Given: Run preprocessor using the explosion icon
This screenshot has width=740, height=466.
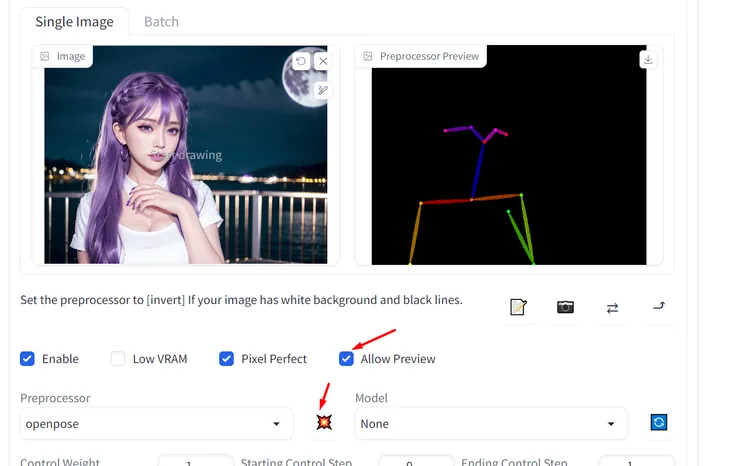Looking at the screenshot, I should coord(324,422).
